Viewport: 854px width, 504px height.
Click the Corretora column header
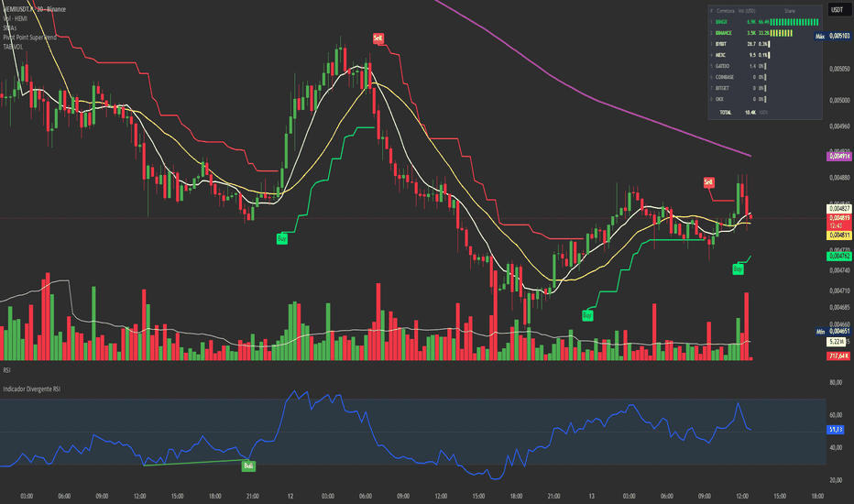click(725, 11)
